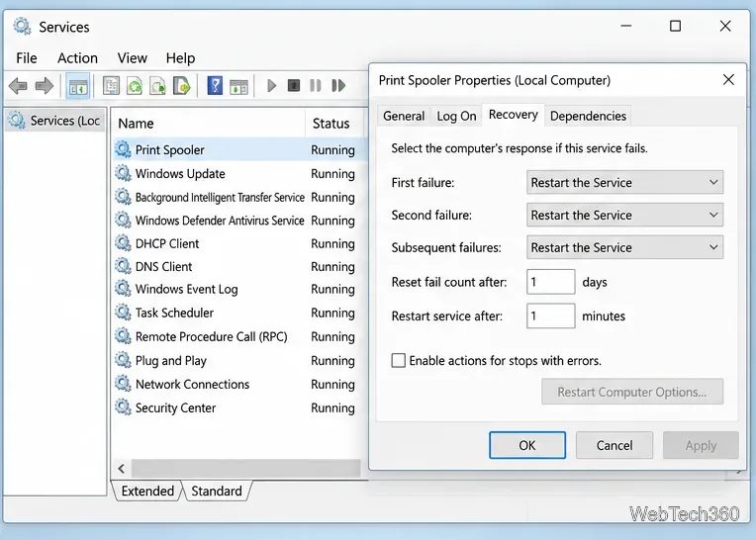
Task: Select the DHCP Client service name
Action: coord(167,243)
